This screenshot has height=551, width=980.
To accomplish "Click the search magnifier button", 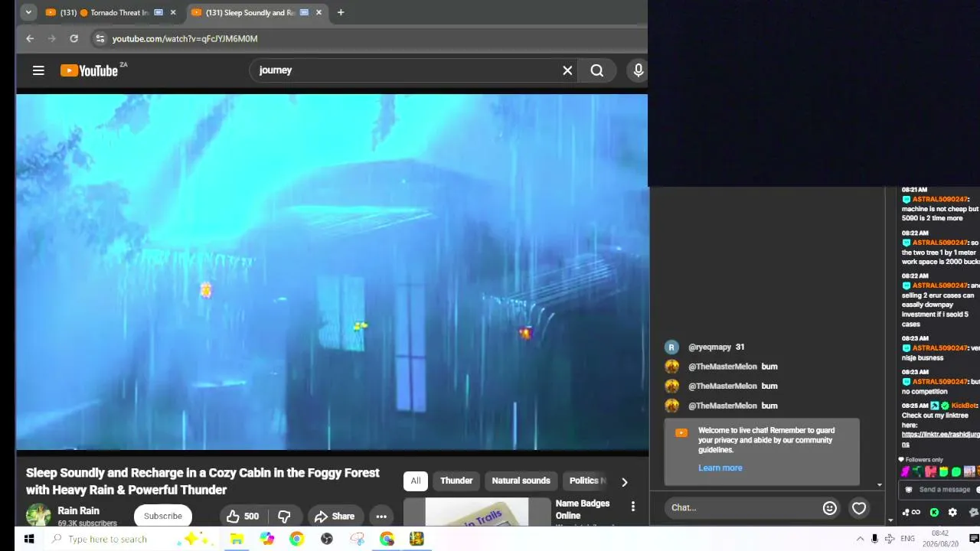I will point(597,70).
